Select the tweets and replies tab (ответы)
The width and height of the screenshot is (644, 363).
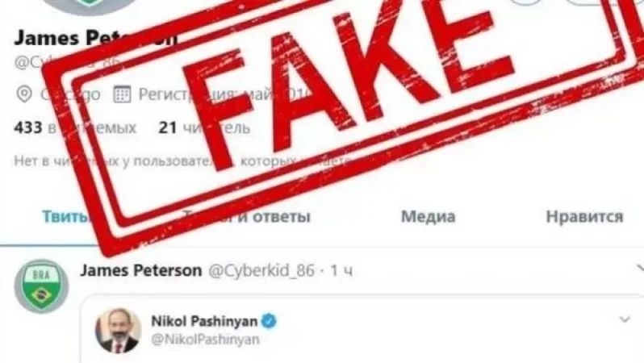246,216
